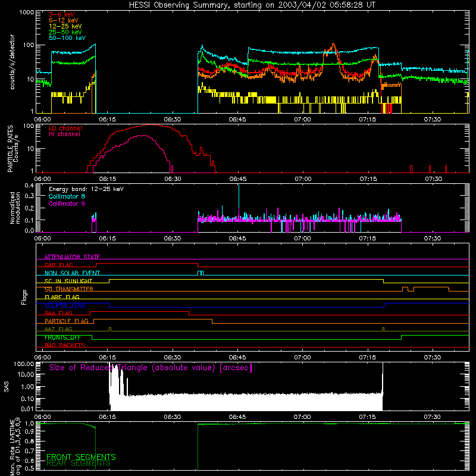Select the Collimator 8 legend label
Viewport: 476px width, 476px height.
(67, 196)
